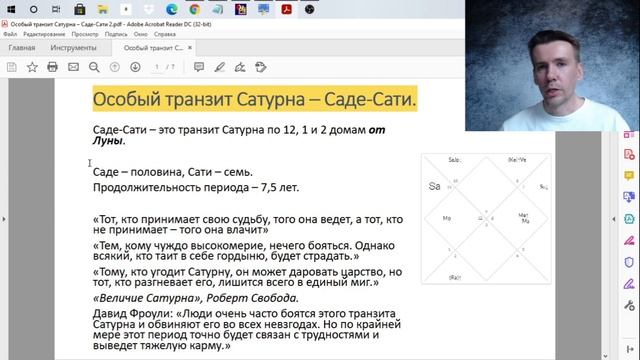Viewport: 640px width, 360px height.
Task: Click the collapse tools pane icon at bottom
Action: 629,349
